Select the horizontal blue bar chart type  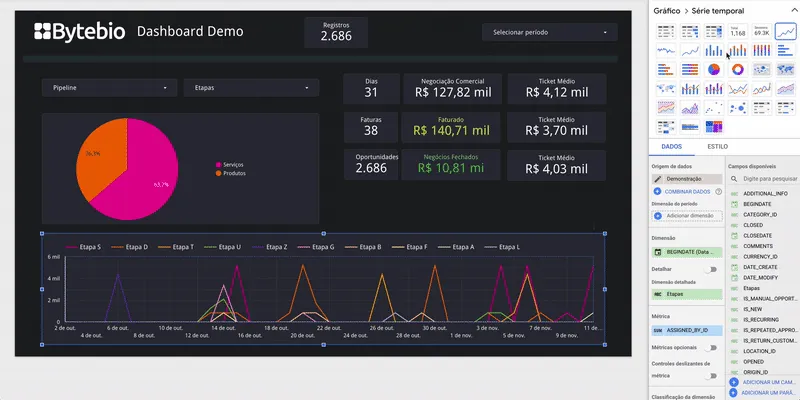coord(785,51)
